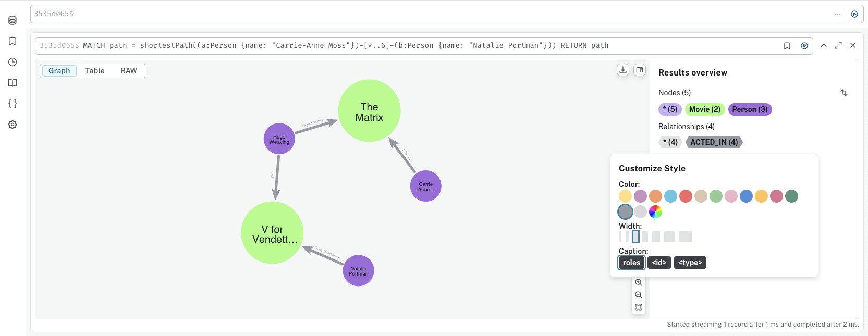Viewport: 868px width, 336px height.
Task: Pick the red color swatch in Customize Style
Action: [686, 196]
